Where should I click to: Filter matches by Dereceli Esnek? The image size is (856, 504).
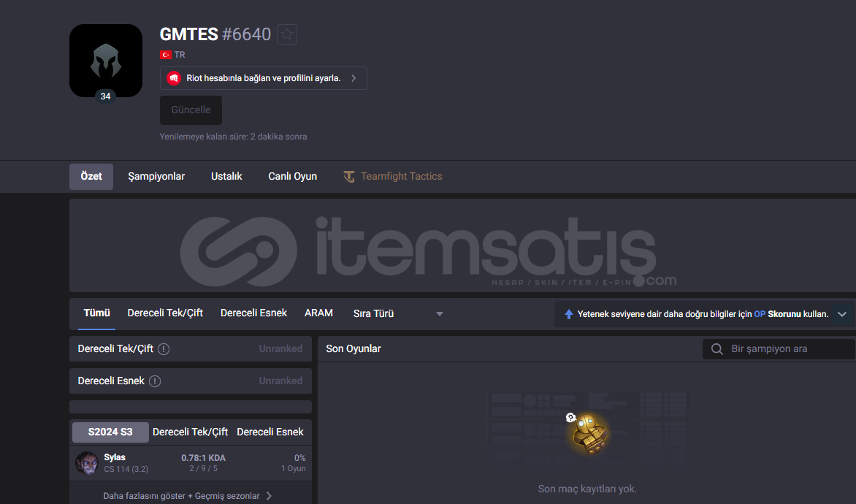(x=253, y=313)
